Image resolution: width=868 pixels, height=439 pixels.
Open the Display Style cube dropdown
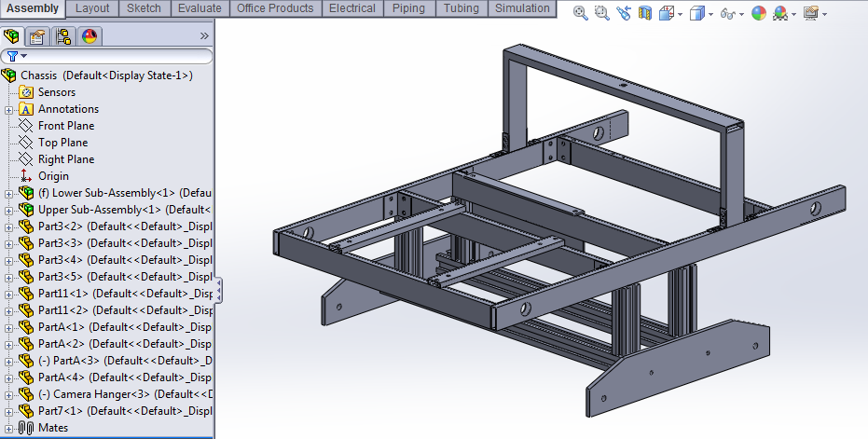coord(710,14)
